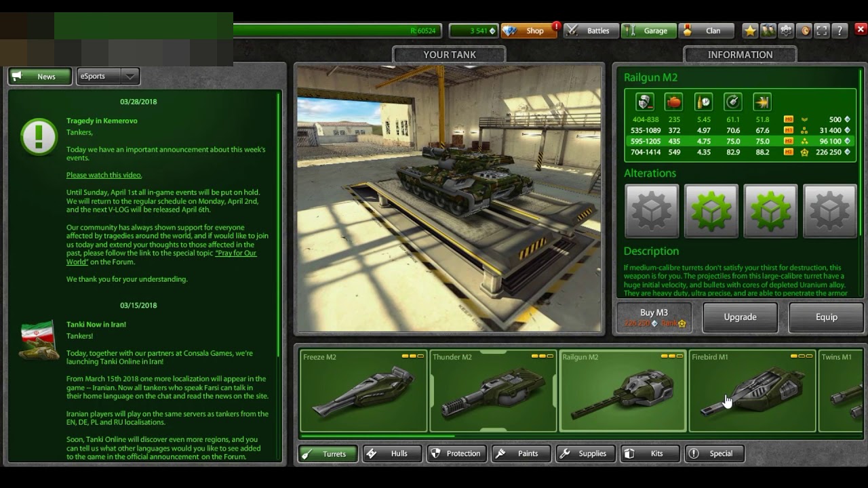
Task: Click the gold star achievements icon
Action: (750, 30)
